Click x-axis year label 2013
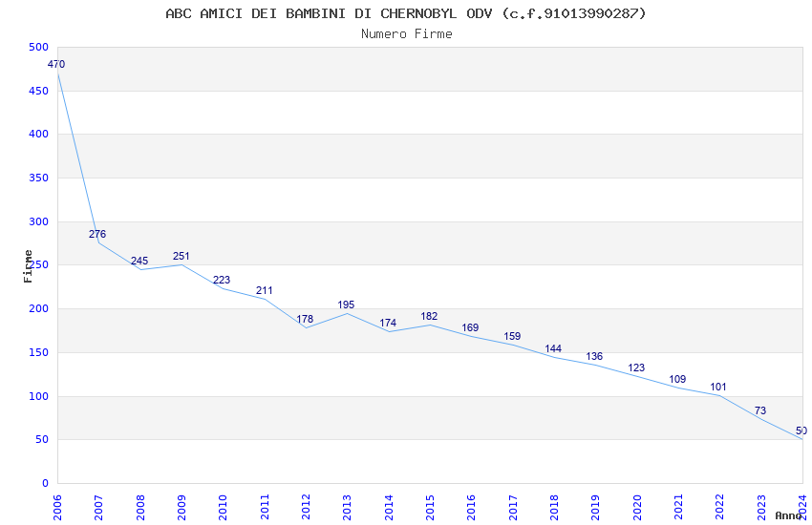This screenshot has width=812, height=525. coord(347,508)
